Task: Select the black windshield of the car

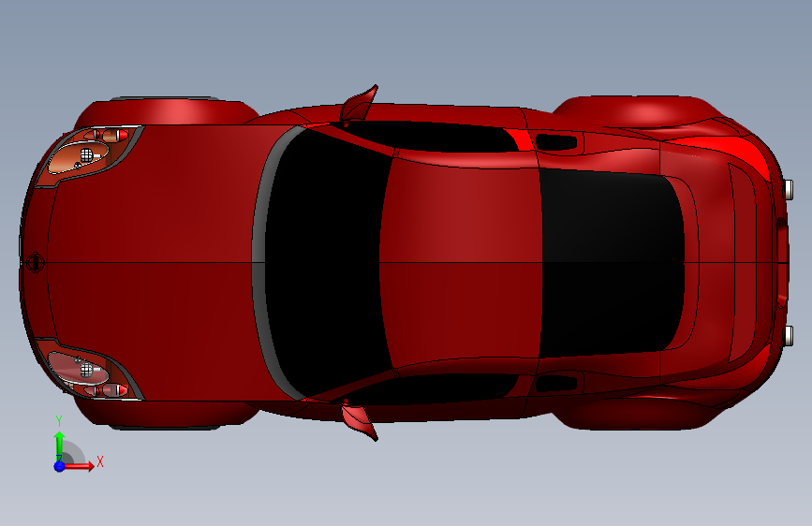Action: pyautogui.click(x=326, y=261)
